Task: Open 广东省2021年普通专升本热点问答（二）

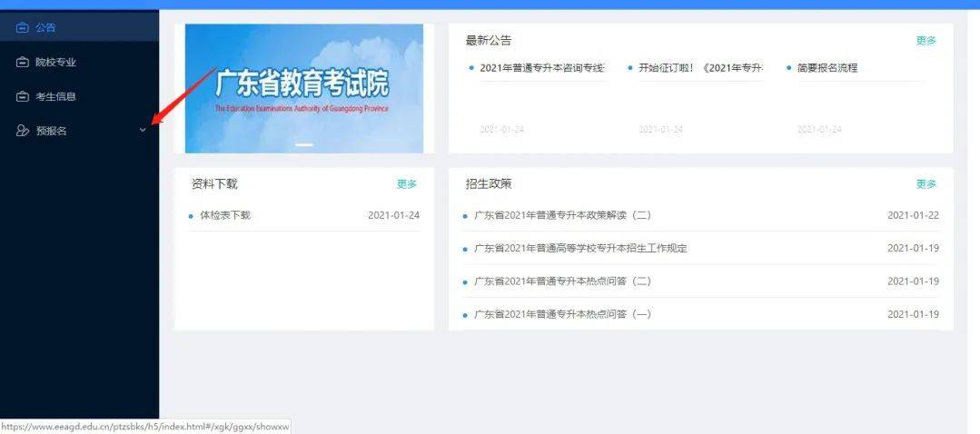Action: (x=562, y=281)
